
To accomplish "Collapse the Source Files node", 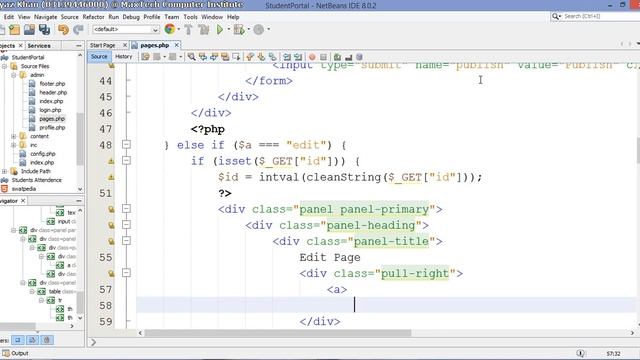I will tap(4, 66).
